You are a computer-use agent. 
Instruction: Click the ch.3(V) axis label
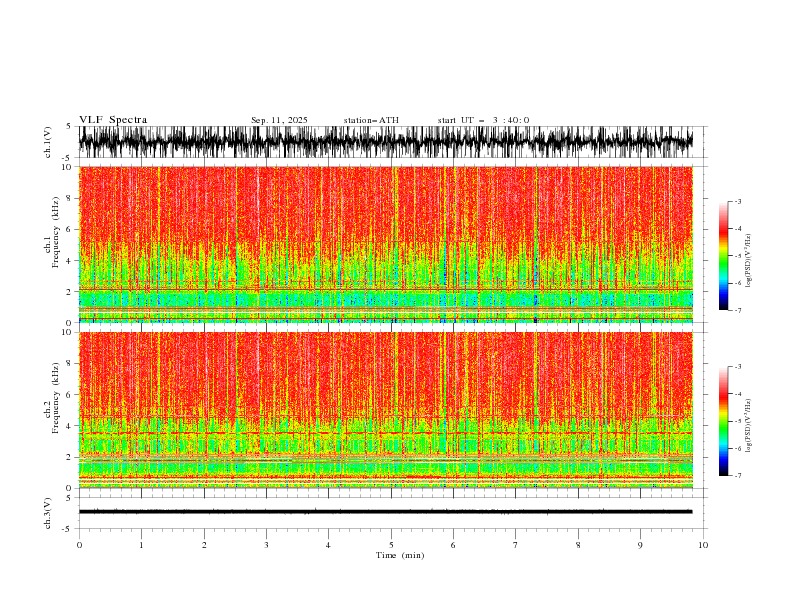[48, 513]
